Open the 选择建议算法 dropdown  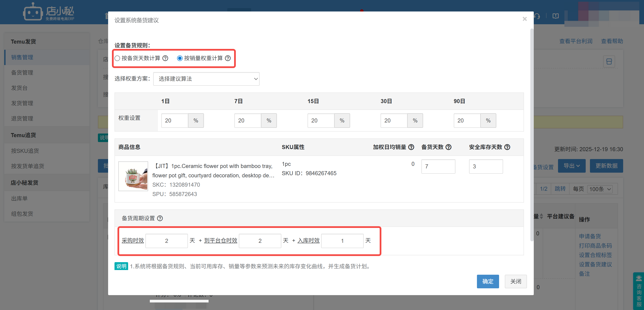click(206, 79)
